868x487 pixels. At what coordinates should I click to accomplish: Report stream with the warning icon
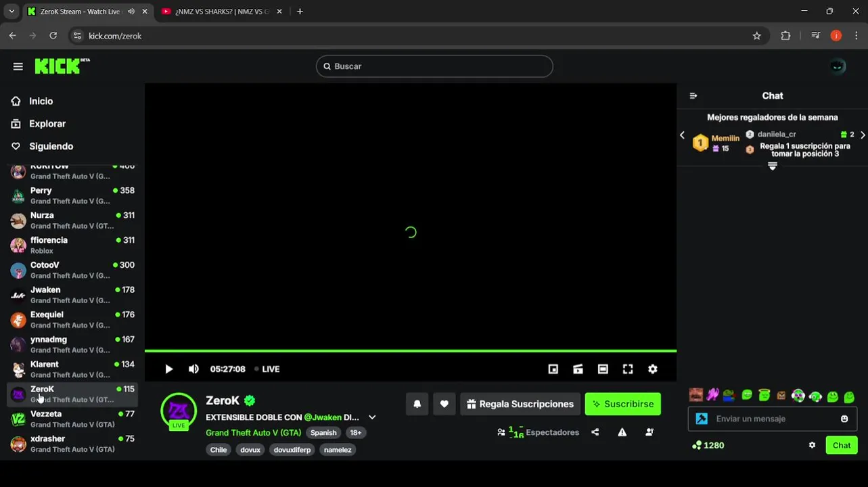(x=622, y=432)
